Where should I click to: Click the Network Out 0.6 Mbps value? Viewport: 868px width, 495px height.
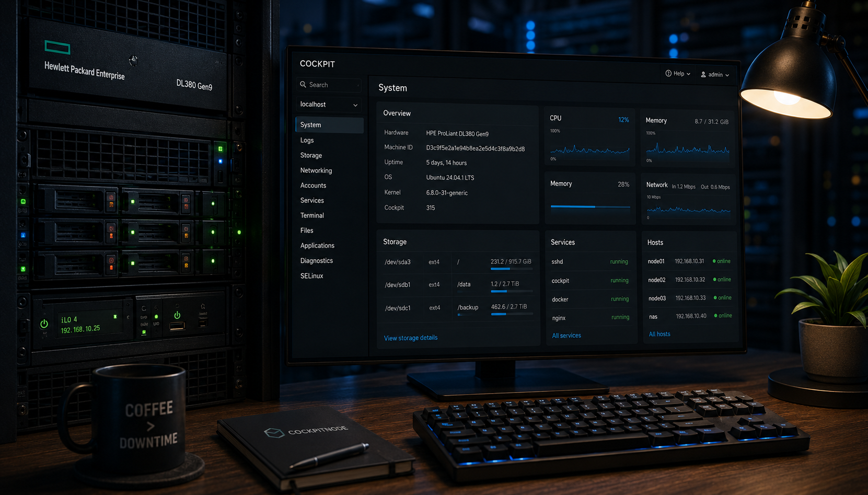point(715,187)
